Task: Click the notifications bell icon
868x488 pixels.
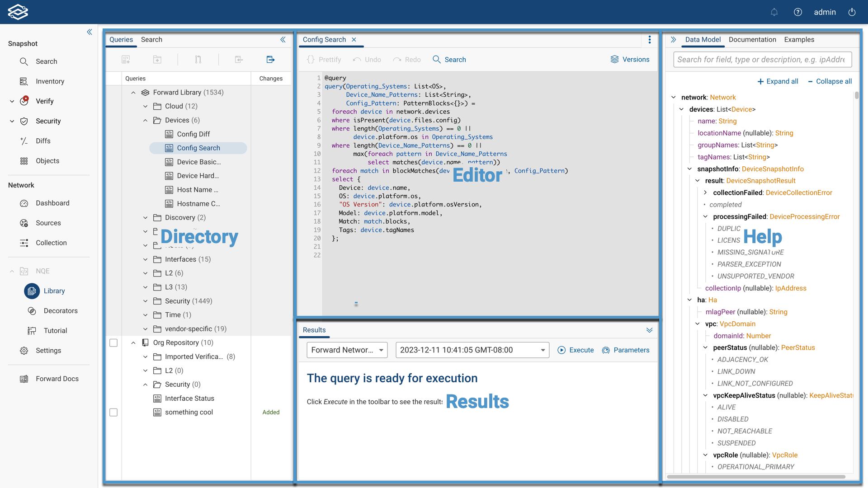Action: pyautogui.click(x=774, y=12)
